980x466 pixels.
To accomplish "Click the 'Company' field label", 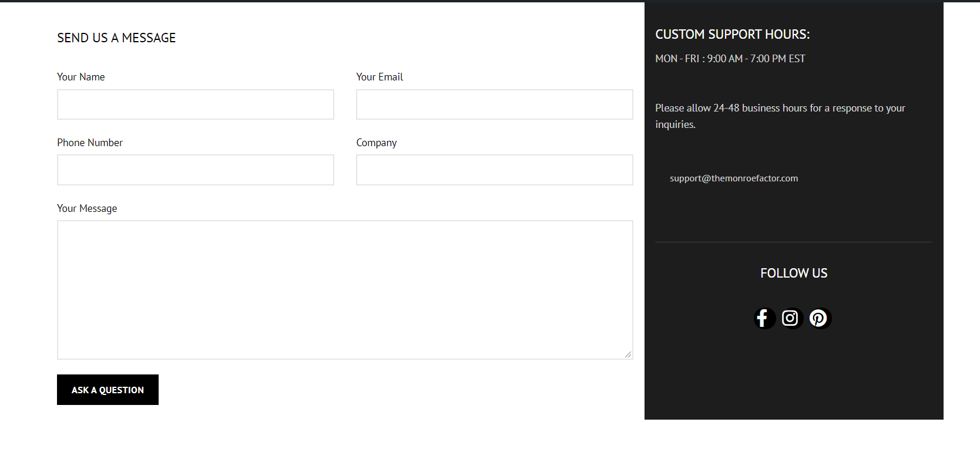I will click(x=377, y=143).
